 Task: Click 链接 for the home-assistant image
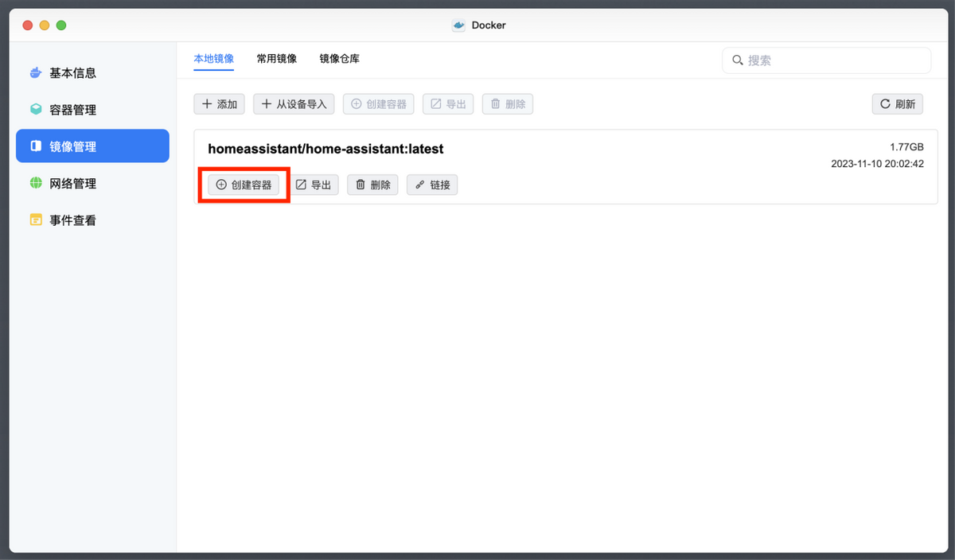(432, 185)
